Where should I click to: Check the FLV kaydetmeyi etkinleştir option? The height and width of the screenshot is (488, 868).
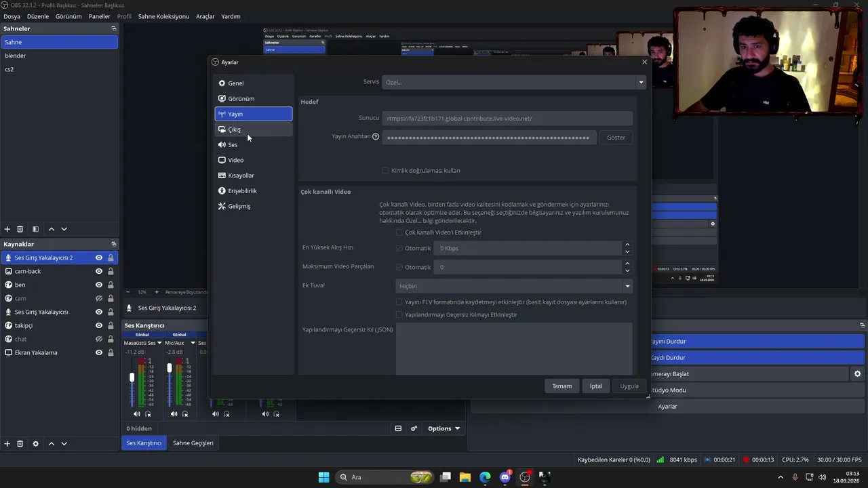pos(399,302)
